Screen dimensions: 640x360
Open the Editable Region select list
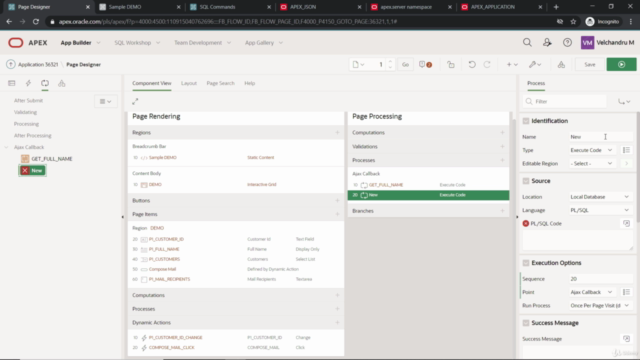592,163
